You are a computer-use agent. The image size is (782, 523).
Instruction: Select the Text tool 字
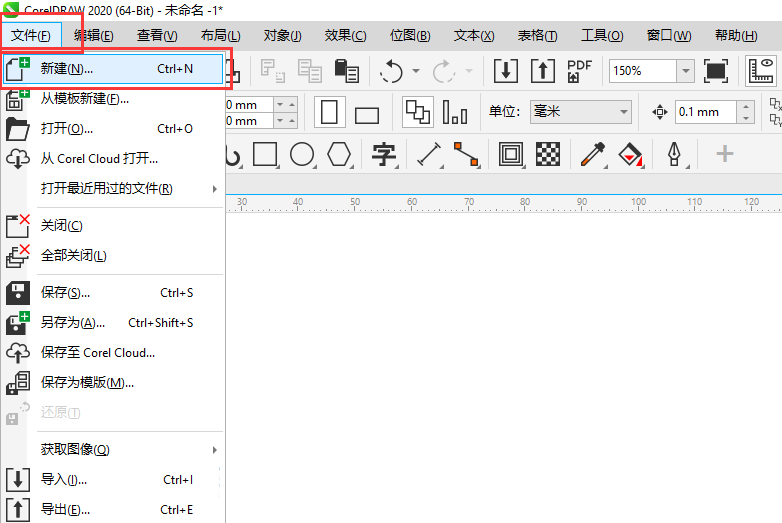pyautogui.click(x=384, y=154)
